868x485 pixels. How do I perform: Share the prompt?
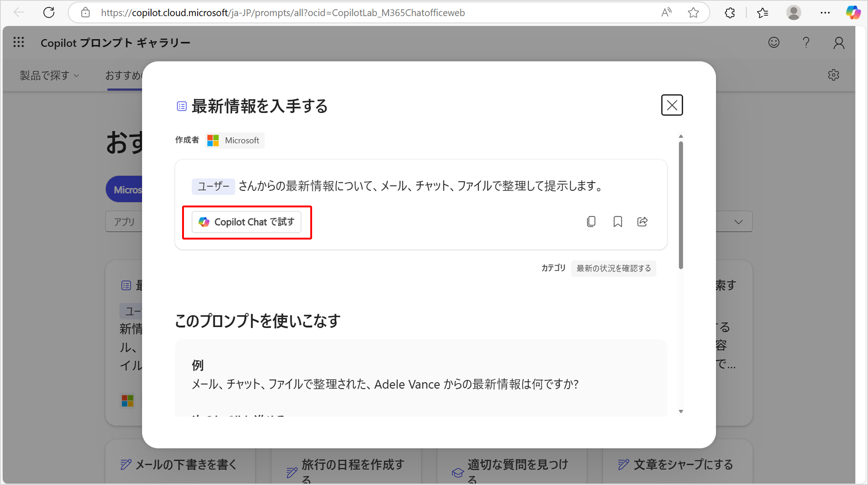pos(642,221)
